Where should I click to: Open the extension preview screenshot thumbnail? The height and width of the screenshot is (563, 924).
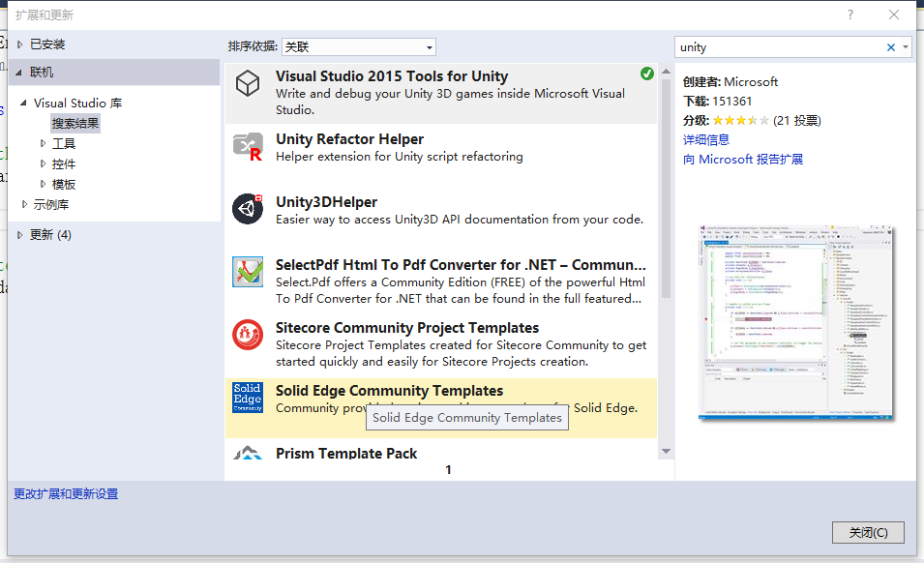(795, 322)
